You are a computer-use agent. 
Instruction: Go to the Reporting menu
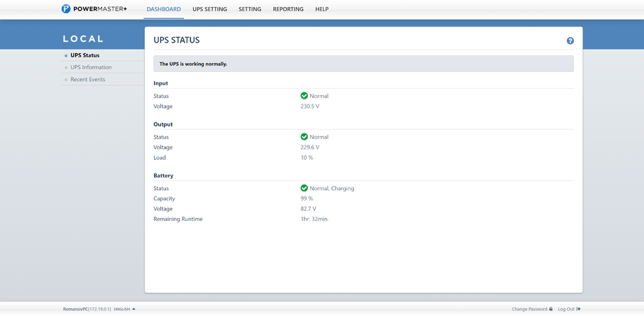288,9
